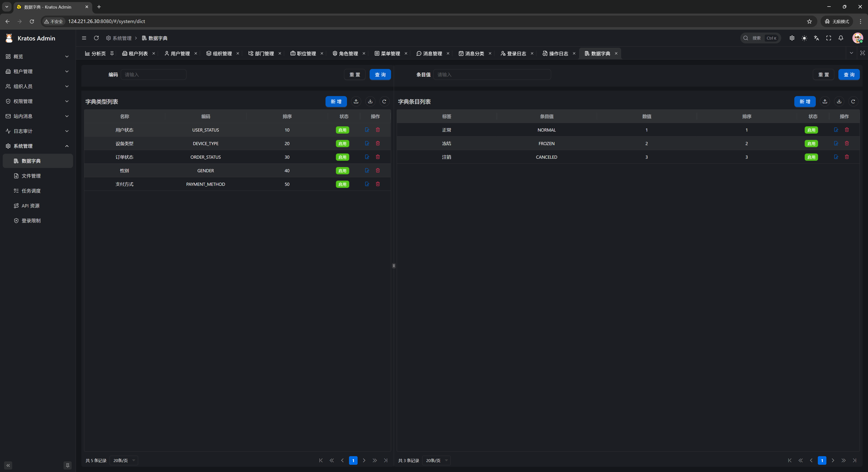Click 查询 beside the 条目值 field
The image size is (868, 472).
point(849,74)
